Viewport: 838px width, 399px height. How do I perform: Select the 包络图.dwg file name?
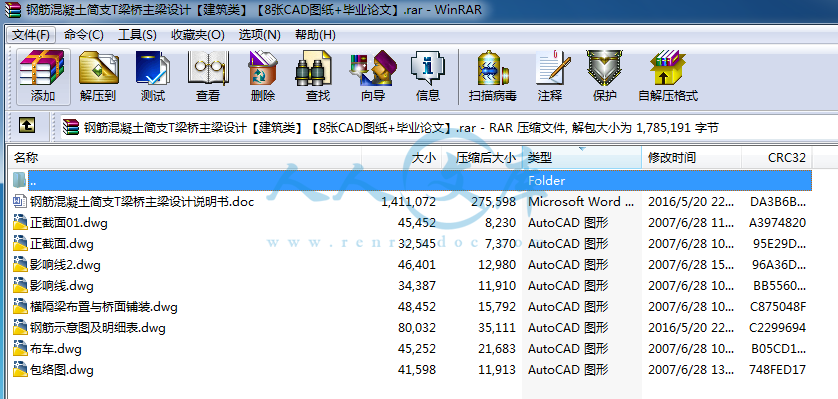[x=62, y=370]
